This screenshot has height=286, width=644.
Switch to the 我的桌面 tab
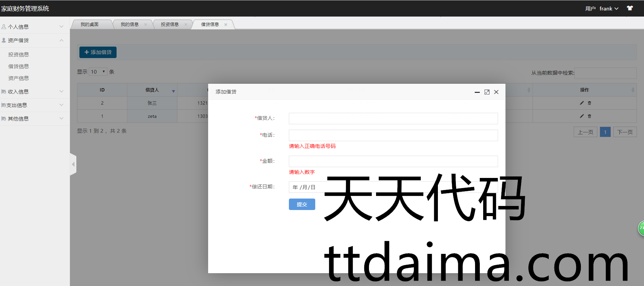tap(90, 24)
